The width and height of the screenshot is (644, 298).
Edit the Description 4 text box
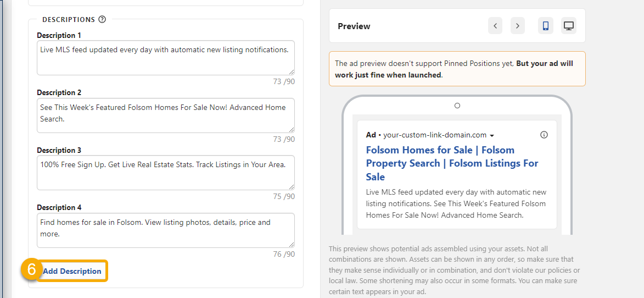coord(165,230)
